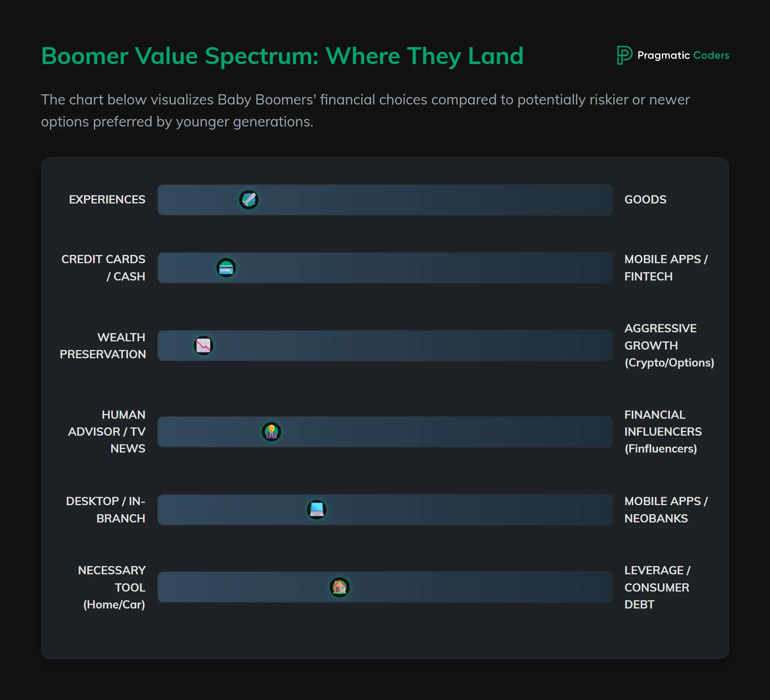
Task: Click the laptop computer icon marker
Action: tap(317, 509)
